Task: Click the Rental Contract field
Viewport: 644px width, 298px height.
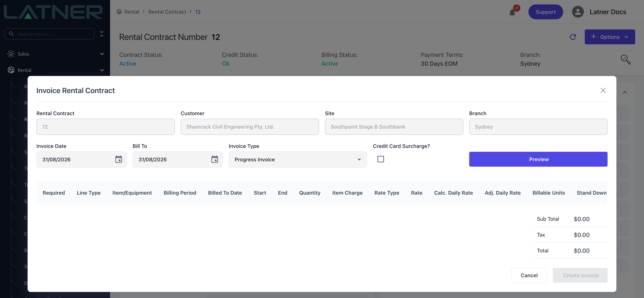Action: [105, 127]
